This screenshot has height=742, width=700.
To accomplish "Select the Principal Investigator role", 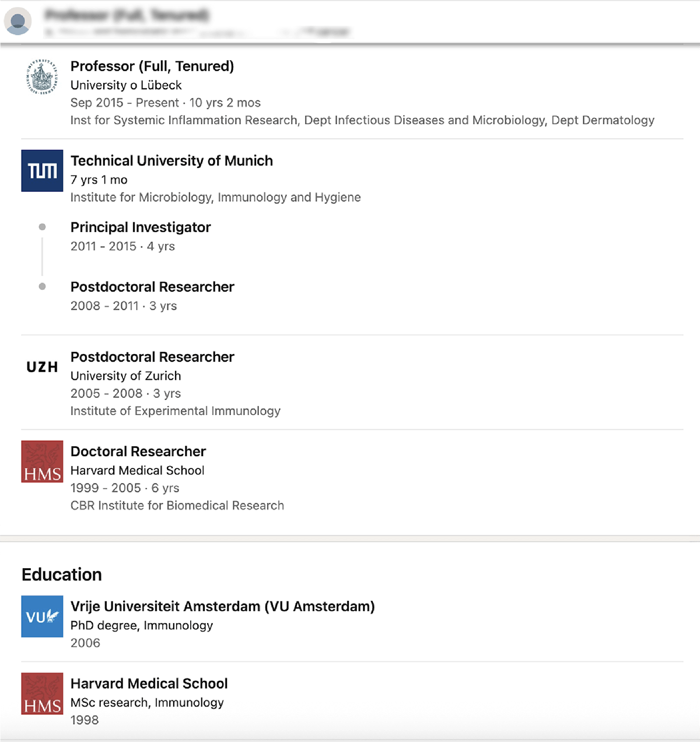I will click(x=141, y=228).
